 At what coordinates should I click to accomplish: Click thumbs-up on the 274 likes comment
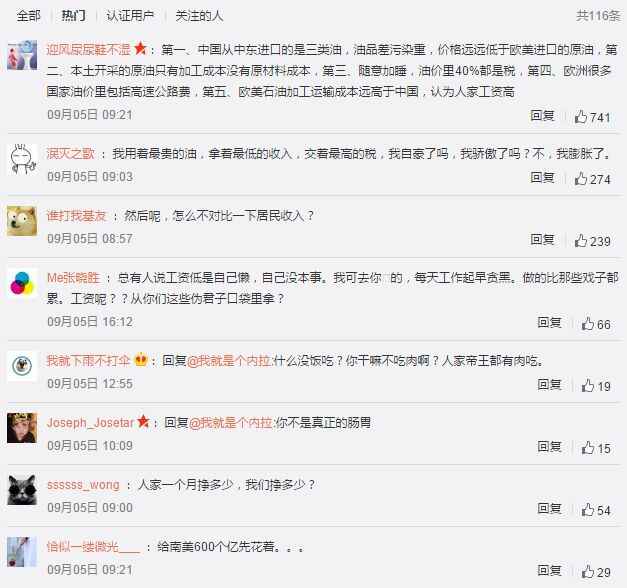pos(581,178)
